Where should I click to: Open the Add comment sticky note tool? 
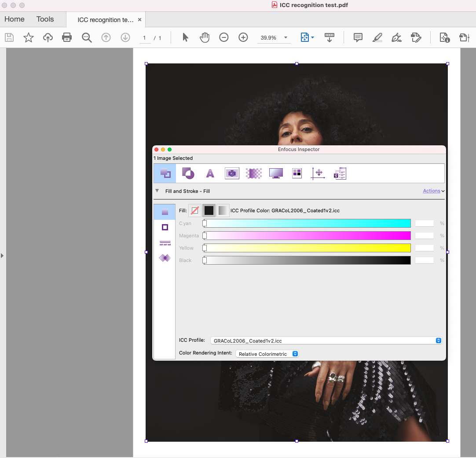358,37
